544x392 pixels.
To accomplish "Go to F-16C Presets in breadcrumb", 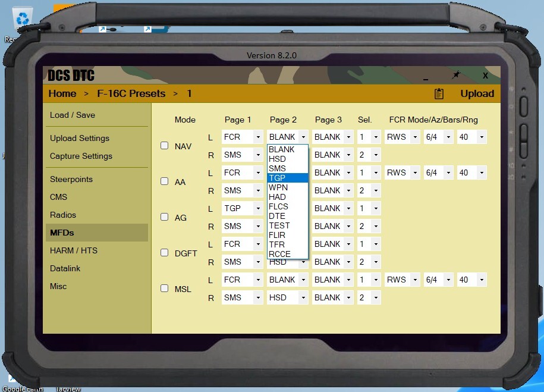I will point(131,94).
